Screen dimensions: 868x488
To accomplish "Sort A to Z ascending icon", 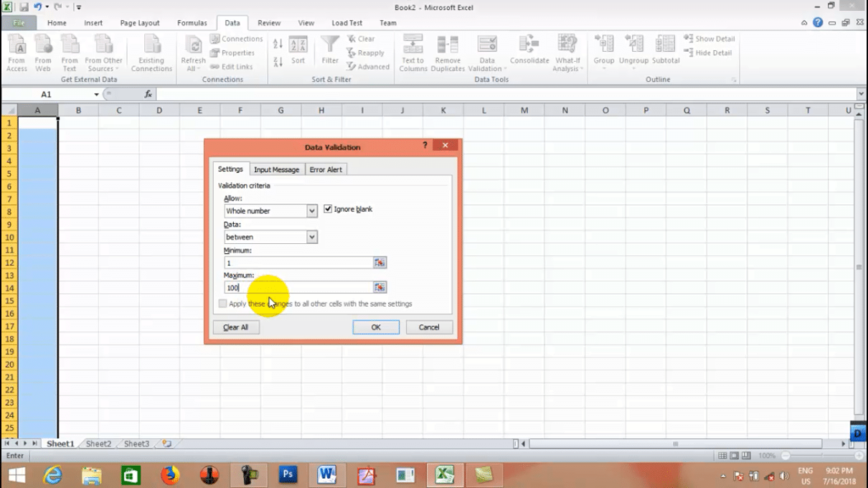I will pyautogui.click(x=278, y=43).
